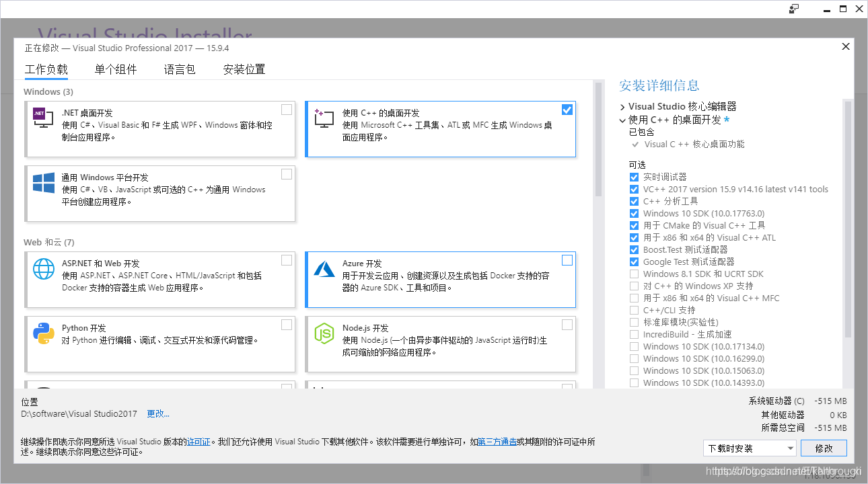868x484 pixels.
Task: Click 安装详细信息 heading
Action: (659, 85)
